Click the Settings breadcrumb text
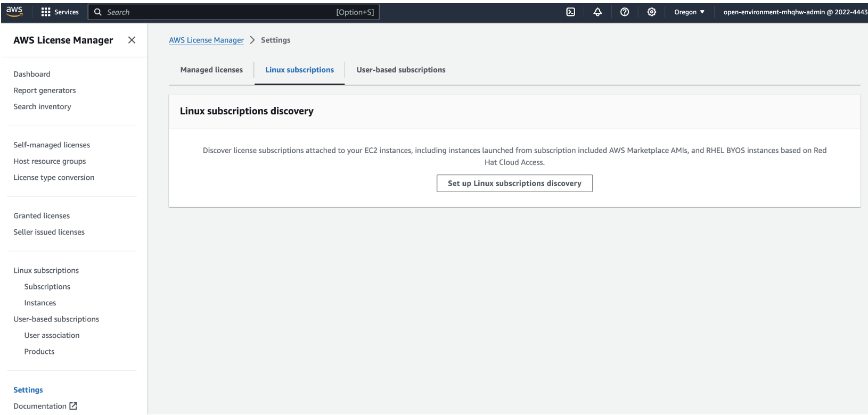 pyautogui.click(x=276, y=40)
